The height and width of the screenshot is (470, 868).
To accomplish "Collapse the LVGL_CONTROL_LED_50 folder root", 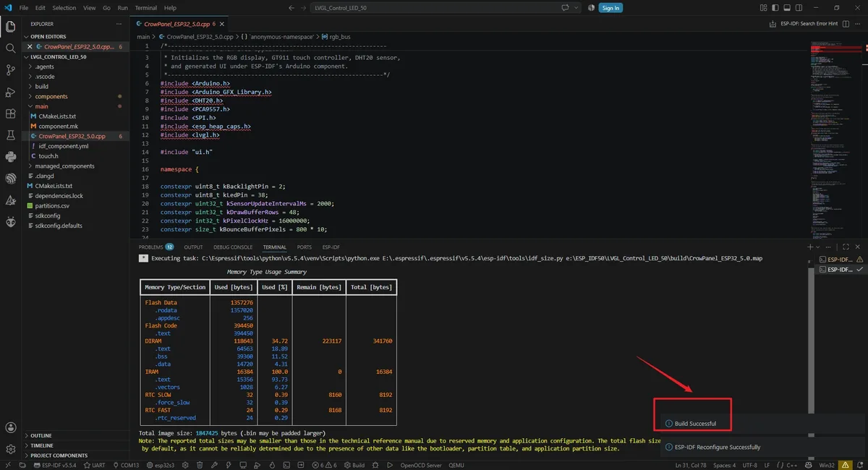I will click(x=77, y=56).
